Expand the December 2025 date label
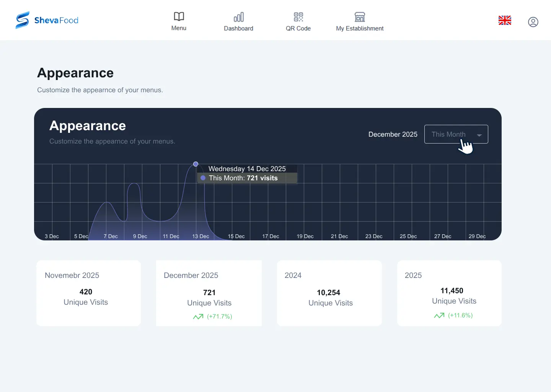 pos(393,134)
